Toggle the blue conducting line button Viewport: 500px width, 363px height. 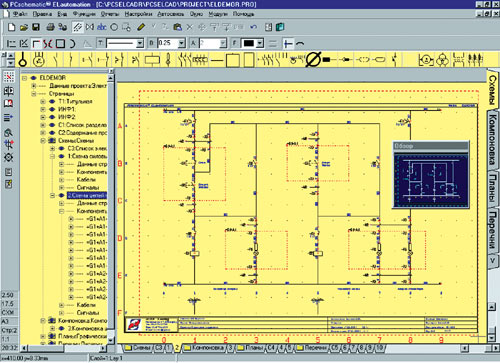tap(288, 44)
